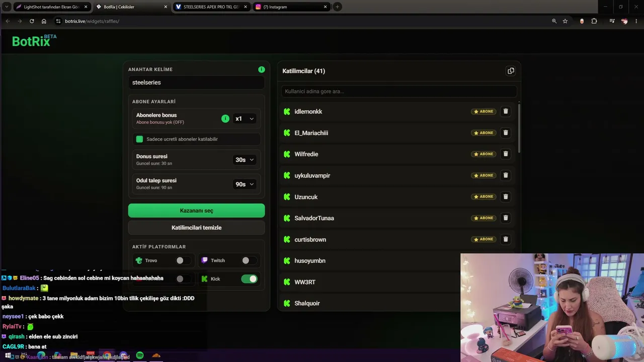Copy the Katilimcilar participant list
This screenshot has height=362, width=644.
tap(511, 71)
